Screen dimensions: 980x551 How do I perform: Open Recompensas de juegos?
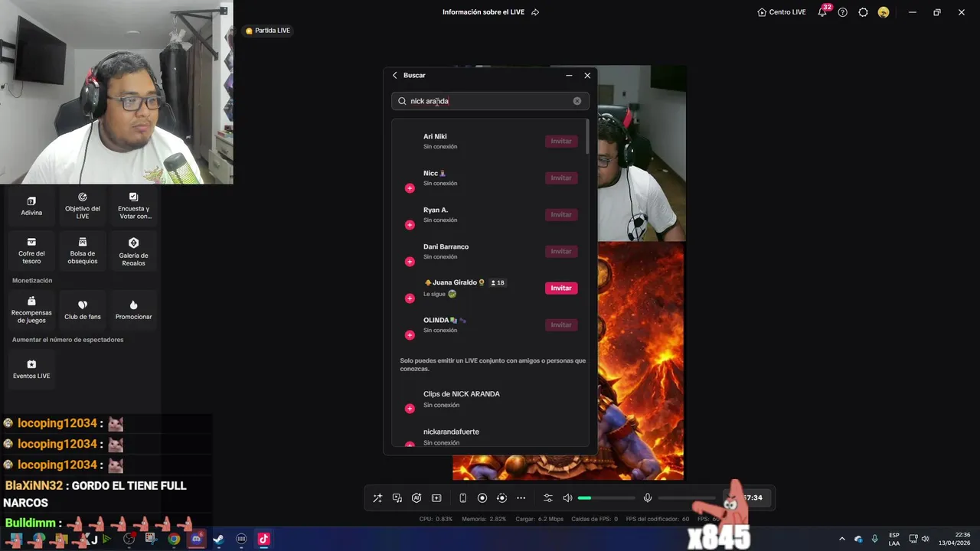31,310
